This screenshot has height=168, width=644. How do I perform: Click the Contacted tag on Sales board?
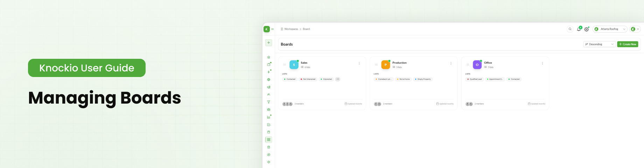pyautogui.click(x=290, y=79)
